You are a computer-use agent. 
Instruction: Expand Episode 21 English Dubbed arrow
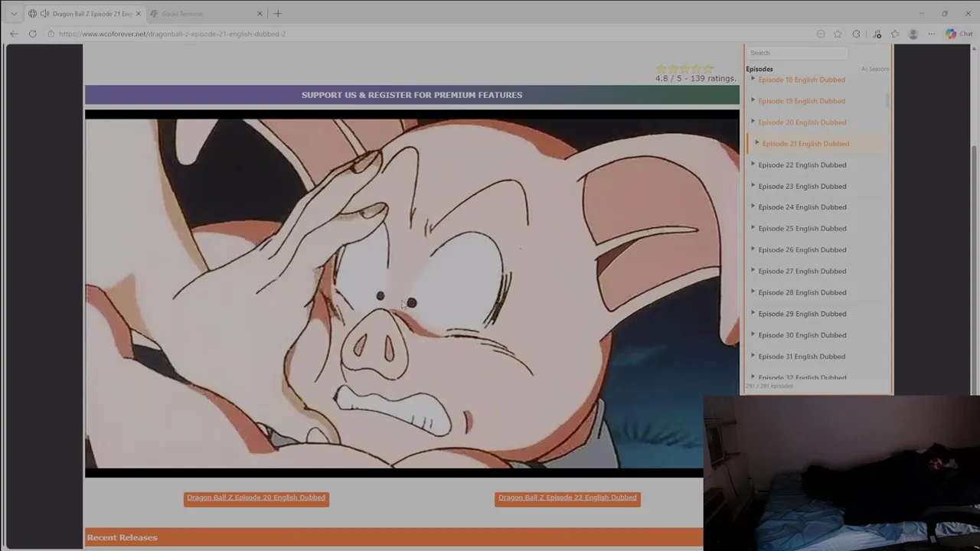click(x=756, y=143)
